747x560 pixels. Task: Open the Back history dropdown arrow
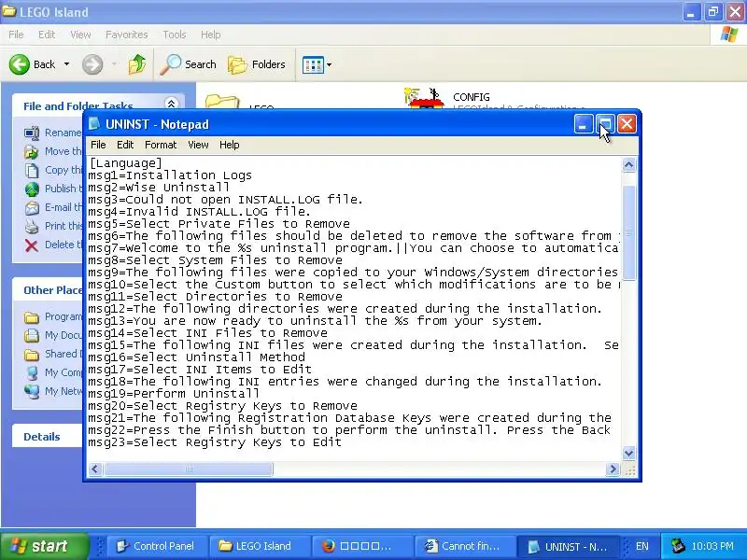[66, 64]
